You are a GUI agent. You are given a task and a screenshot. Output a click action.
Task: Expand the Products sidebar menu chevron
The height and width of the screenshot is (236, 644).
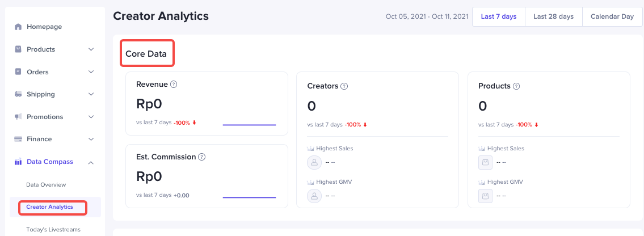pyautogui.click(x=91, y=49)
